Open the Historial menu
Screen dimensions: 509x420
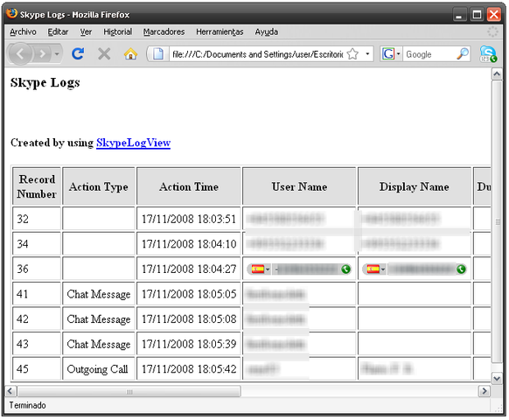point(117,31)
